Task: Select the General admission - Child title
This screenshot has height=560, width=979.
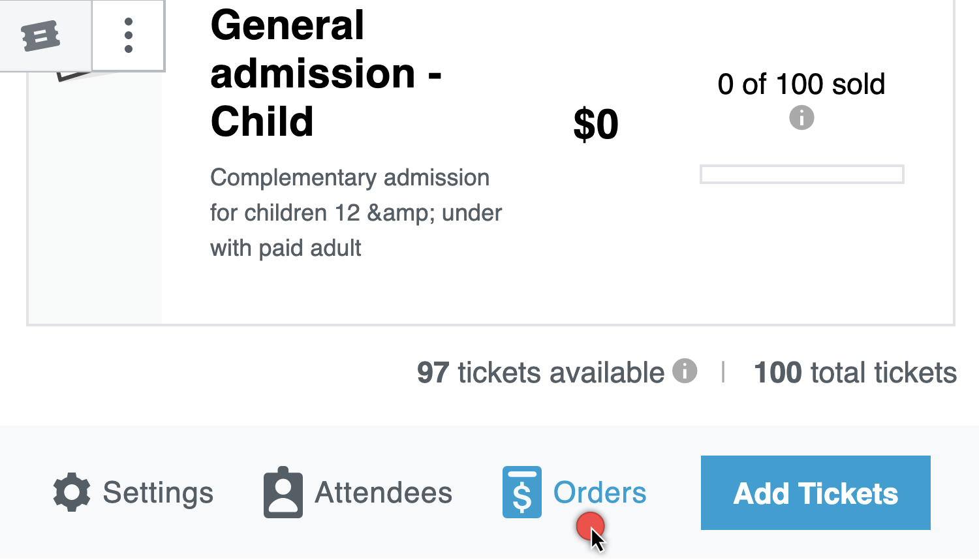Action: coord(326,73)
